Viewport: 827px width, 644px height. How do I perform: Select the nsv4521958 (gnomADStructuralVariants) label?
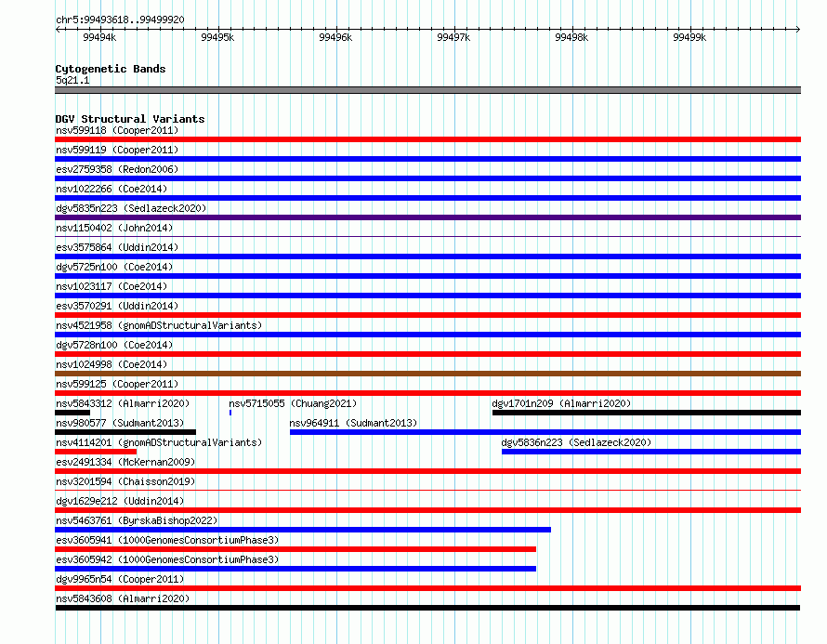(x=159, y=325)
